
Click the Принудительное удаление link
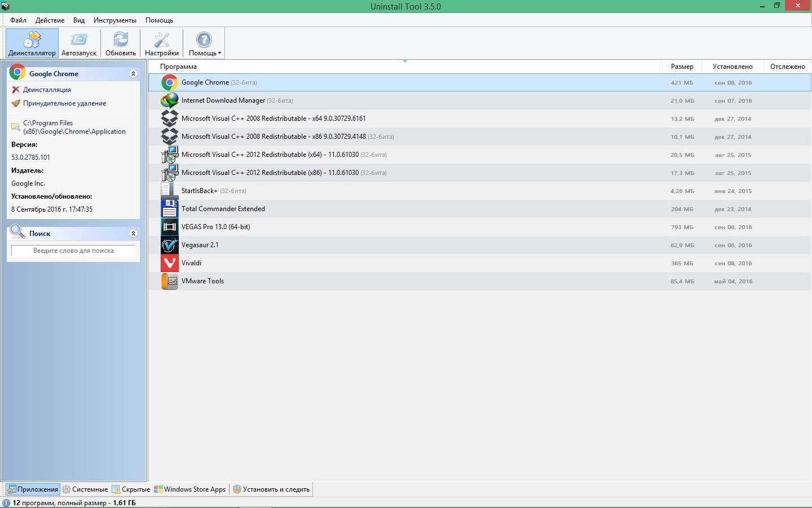[64, 103]
